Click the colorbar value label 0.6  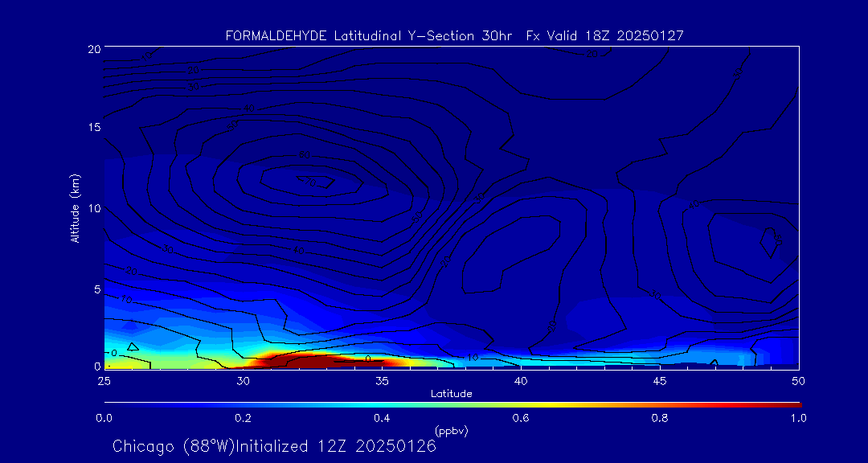click(521, 418)
